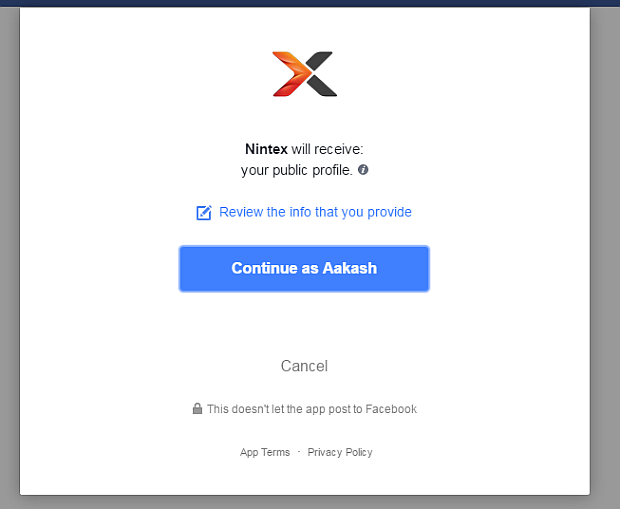
Task: Click the dark blue top bar
Action: pyautogui.click(x=310, y=3)
